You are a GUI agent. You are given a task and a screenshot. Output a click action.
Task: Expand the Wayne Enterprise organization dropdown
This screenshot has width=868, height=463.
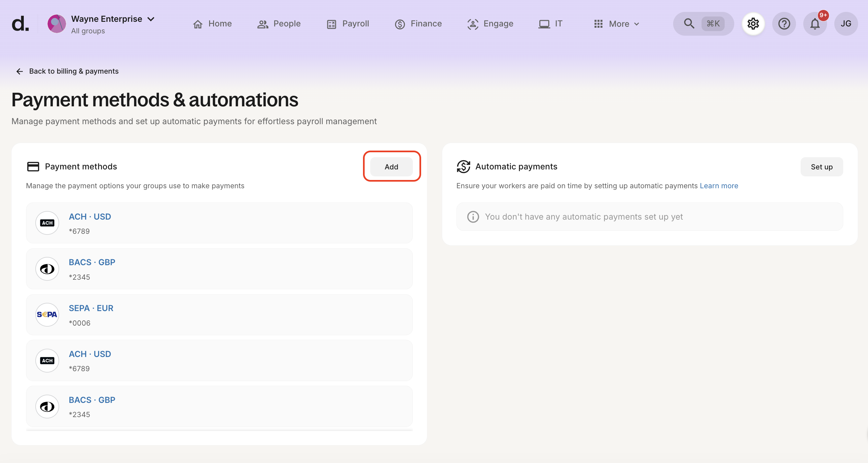pyautogui.click(x=151, y=19)
